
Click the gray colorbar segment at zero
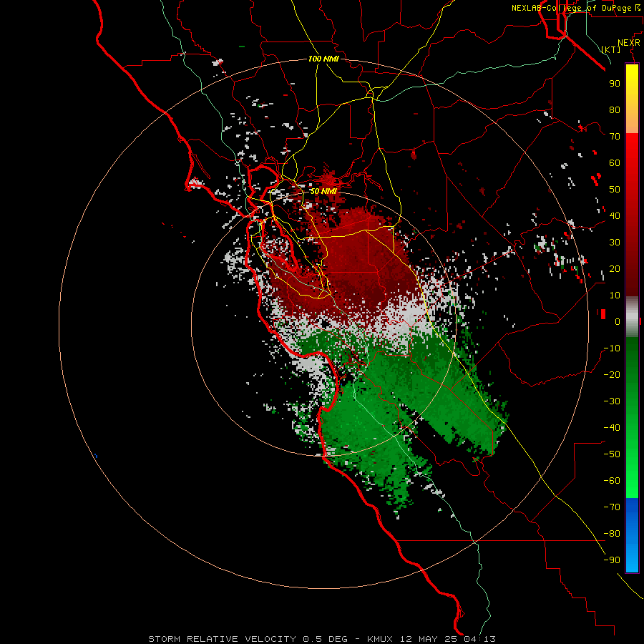click(632, 317)
